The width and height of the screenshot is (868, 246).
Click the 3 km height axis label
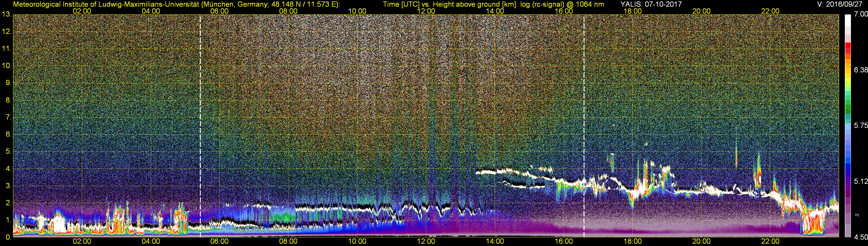tap(8, 186)
